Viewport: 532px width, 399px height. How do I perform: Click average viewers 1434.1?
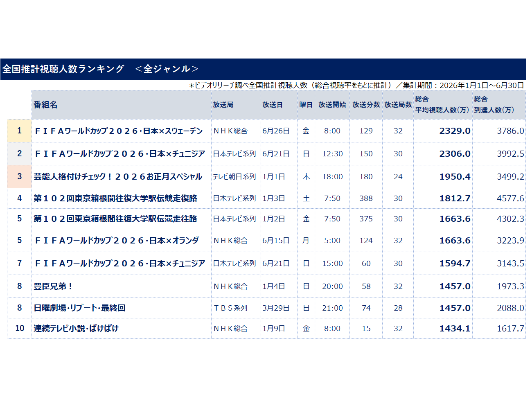point(455,329)
